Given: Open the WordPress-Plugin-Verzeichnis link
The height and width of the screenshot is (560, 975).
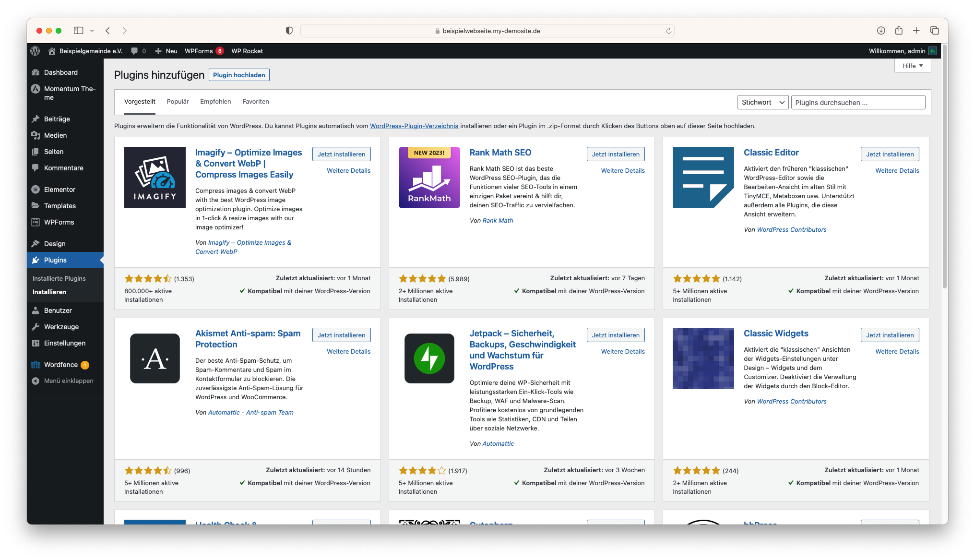Looking at the screenshot, I should tap(414, 126).
